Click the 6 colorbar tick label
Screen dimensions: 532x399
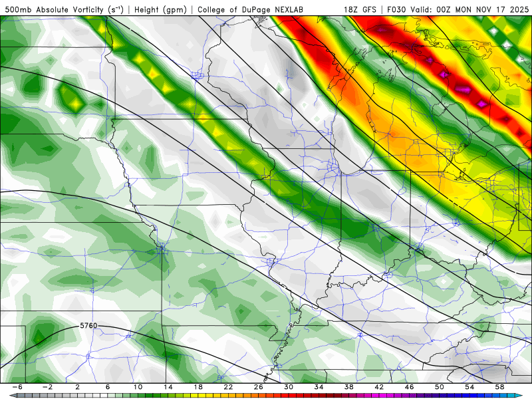pyautogui.click(x=108, y=387)
